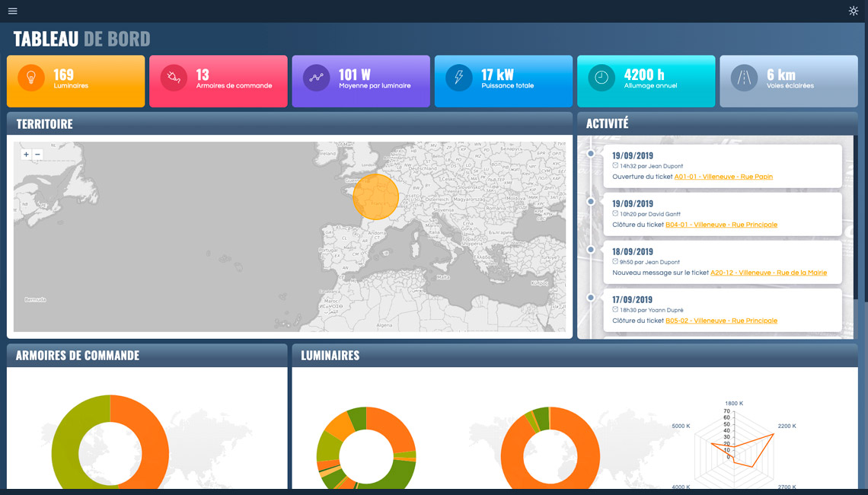Click the orange circle marker on the map

click(375, 196)
